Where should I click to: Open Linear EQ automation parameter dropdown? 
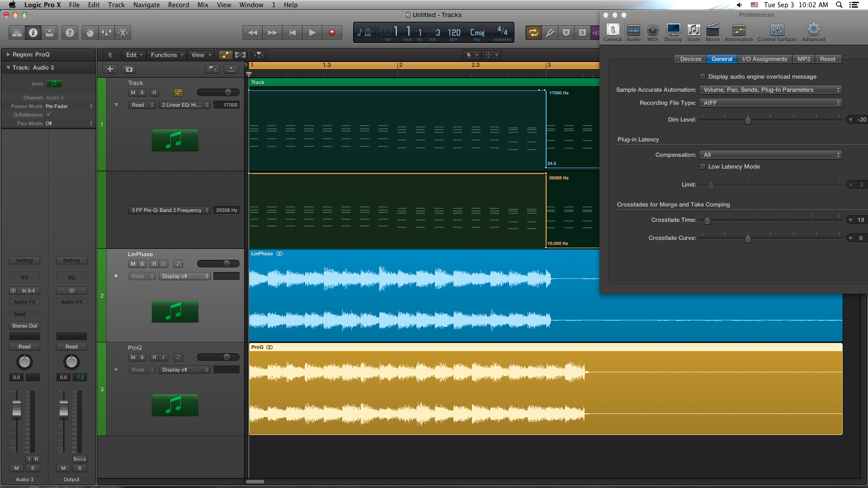click(184, 105)
